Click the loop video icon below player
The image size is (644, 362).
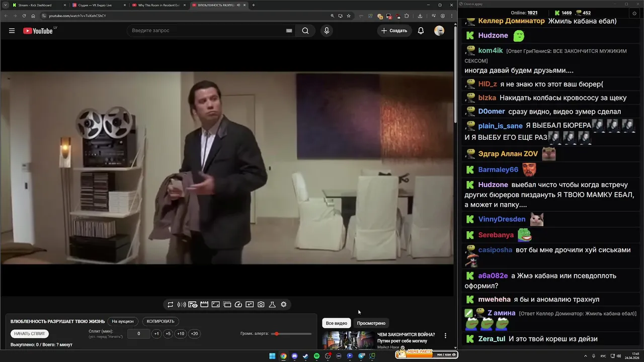click(x=171, y=305)
